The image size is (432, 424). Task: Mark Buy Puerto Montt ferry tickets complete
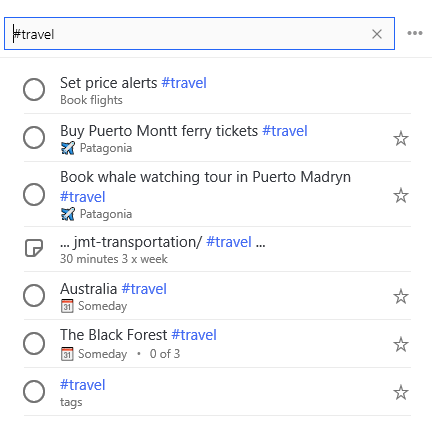click(x=34, y=137)
